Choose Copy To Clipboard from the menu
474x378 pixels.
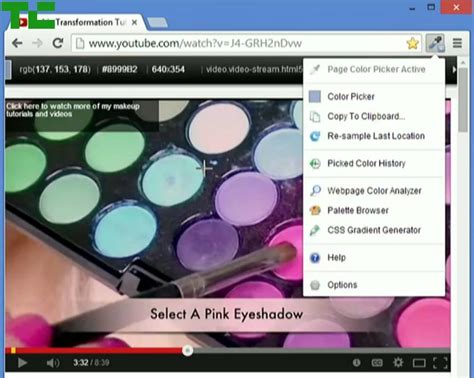tap(374, 116)
